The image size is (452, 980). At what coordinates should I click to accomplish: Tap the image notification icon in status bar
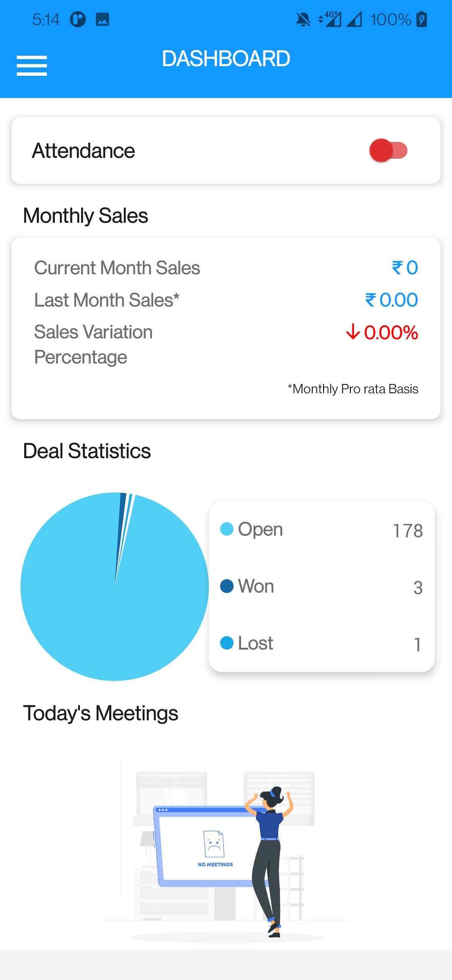tap(103, 19)
